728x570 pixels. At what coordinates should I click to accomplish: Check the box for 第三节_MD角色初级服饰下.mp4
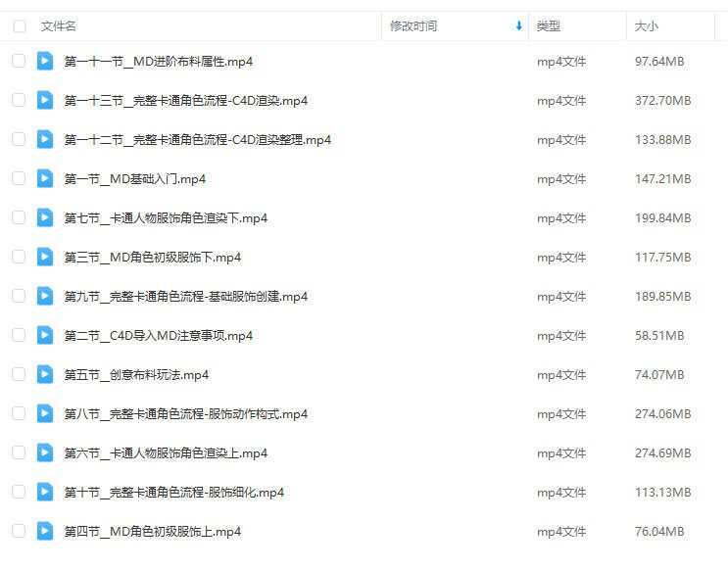pos(19,257)
